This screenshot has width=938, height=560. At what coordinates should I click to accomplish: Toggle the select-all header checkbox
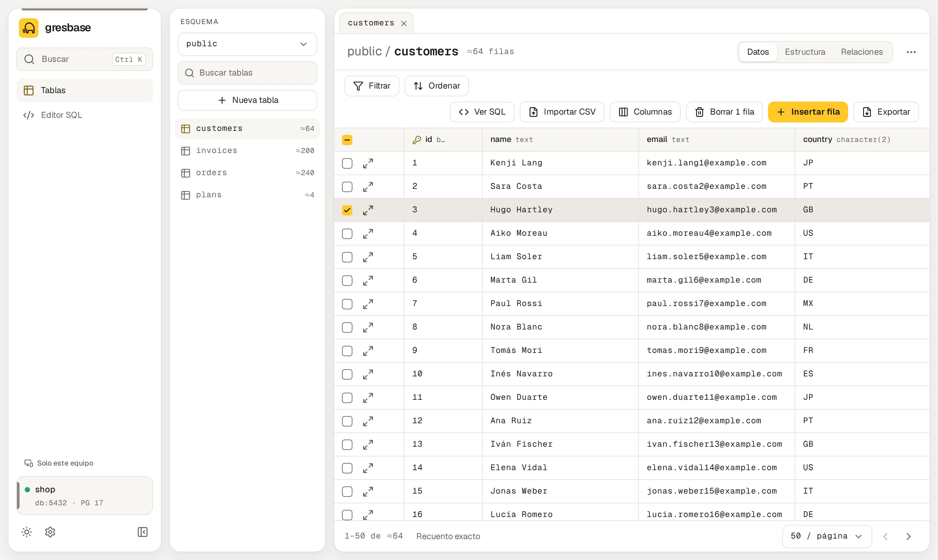click(347, 140)
